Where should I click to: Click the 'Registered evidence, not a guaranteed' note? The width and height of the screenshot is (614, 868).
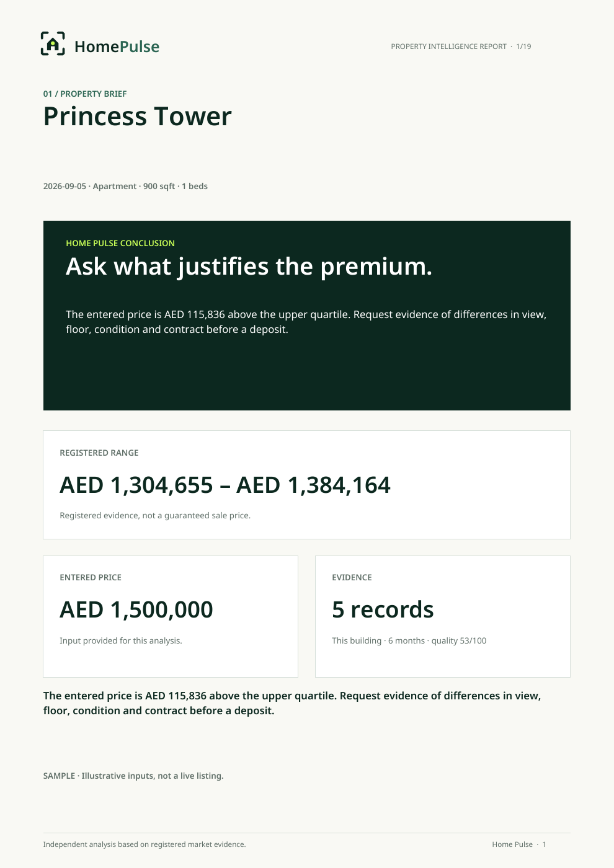click(155, 515)
